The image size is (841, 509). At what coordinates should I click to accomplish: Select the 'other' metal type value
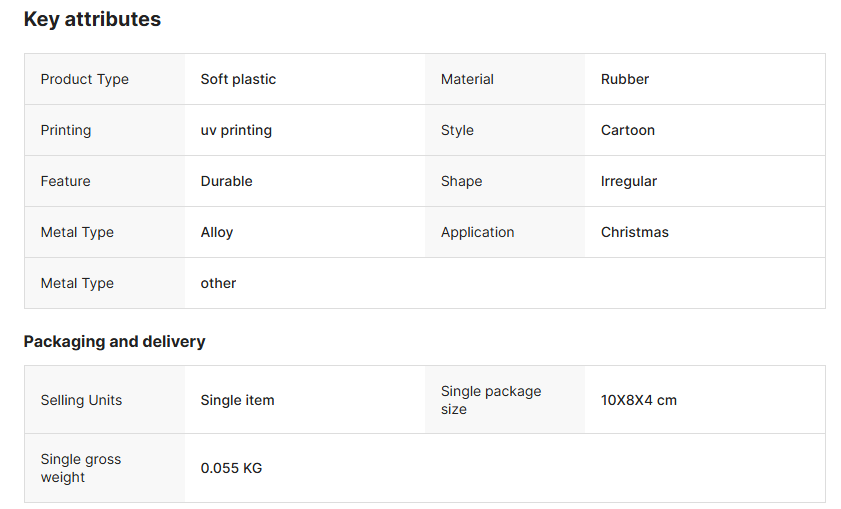coord(218,283)
